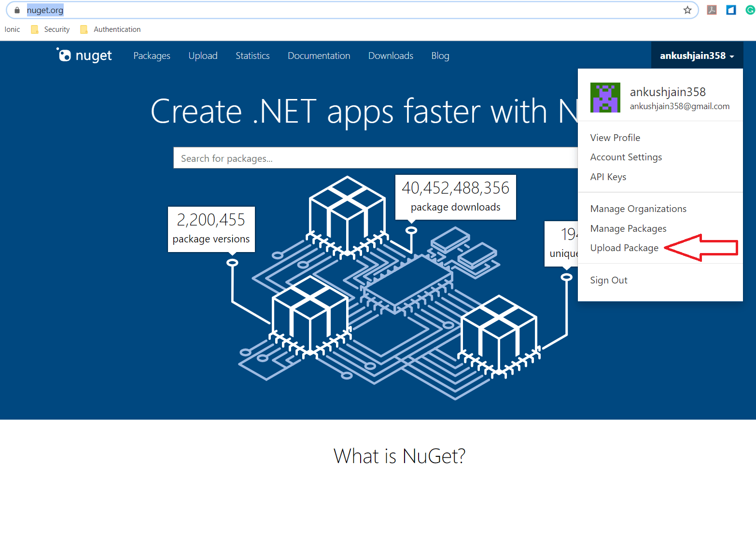756x536 pixels.
Task: Open the ankushjain358 account dropdown
Action: coord(697,55)
